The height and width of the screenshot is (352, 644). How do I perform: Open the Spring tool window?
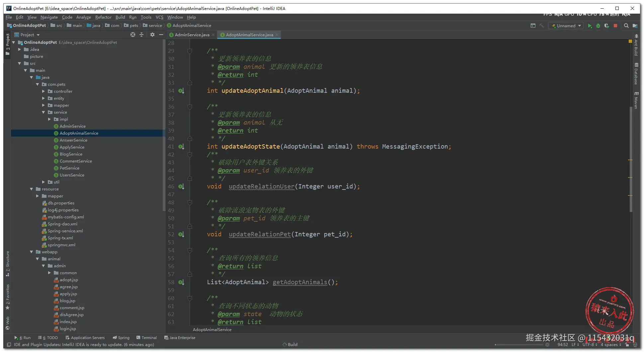(121, 338)
